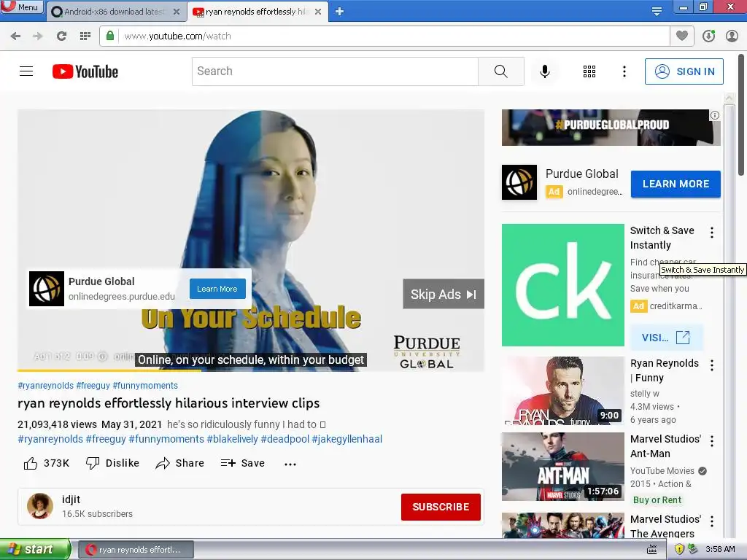Open options for Ant-Man movie
The width and height of the screenshot is (747, 560).
[712, 441]
